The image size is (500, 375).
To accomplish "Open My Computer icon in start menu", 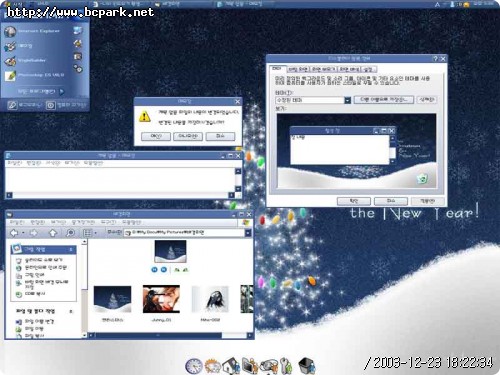I will tap(77, 31).
